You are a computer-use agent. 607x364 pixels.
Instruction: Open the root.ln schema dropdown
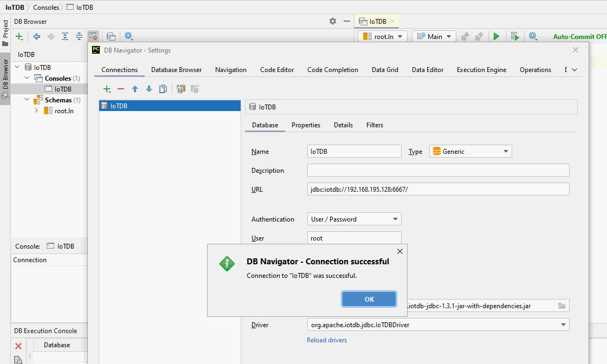pos(383,36)
